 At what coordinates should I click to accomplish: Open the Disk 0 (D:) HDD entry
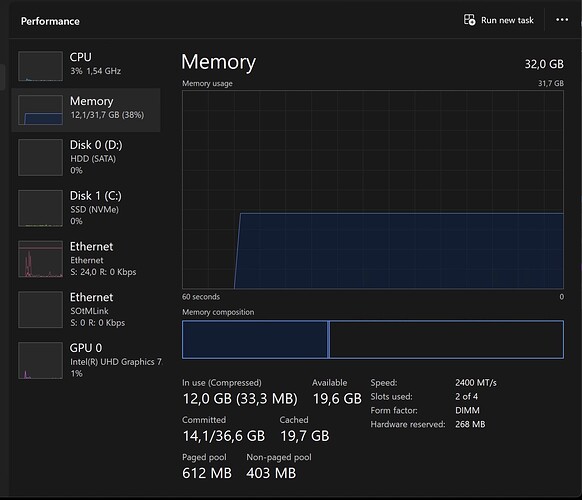pyautogui.click(x=86, y=157)
